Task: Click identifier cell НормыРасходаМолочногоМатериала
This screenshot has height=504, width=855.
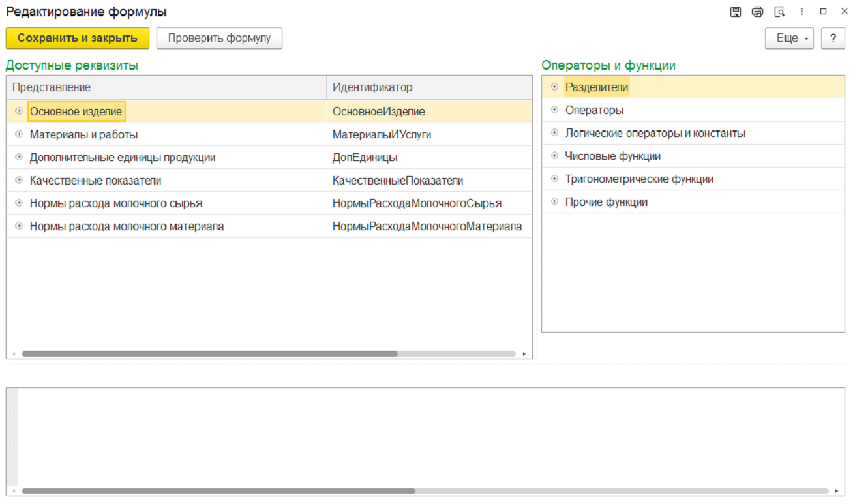Action: [427, 226]
